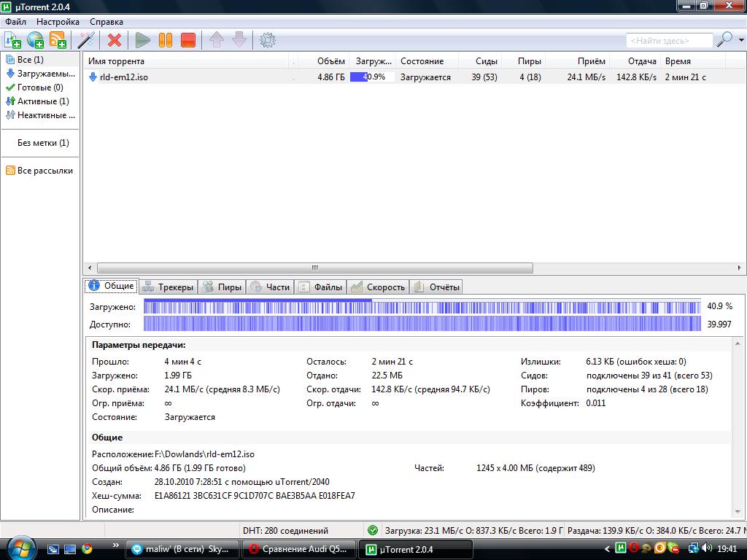Click left arrow of horizontal scrollbar

coord(90,268)
